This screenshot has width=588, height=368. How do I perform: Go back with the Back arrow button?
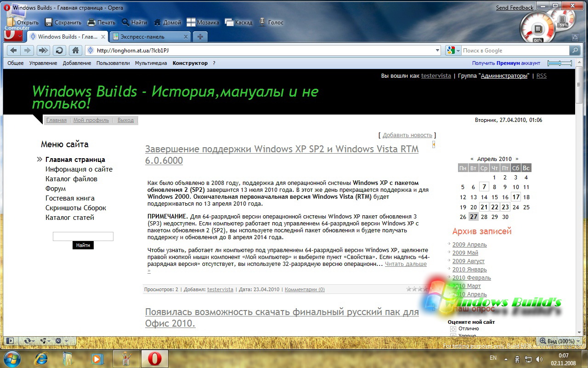(13, 51)
